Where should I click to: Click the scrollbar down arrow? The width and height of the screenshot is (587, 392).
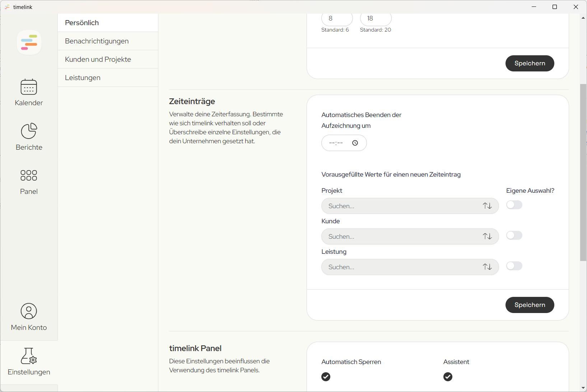(583, 388)
